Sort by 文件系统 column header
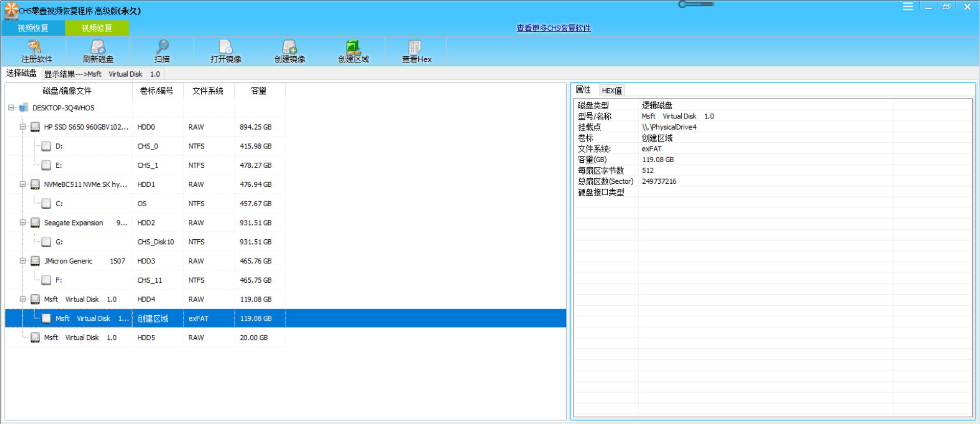 tap(208, 91)
